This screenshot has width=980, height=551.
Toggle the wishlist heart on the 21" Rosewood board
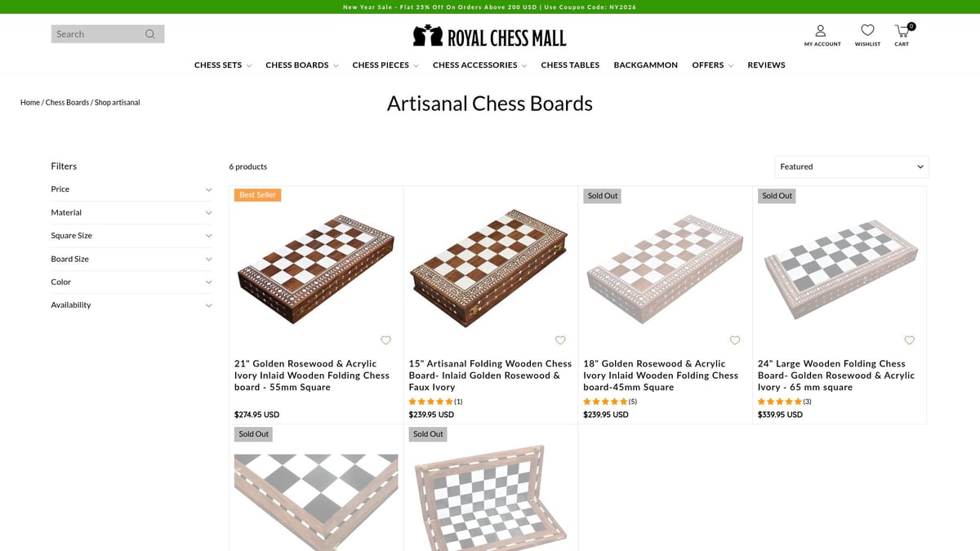[x=385, y=340]
